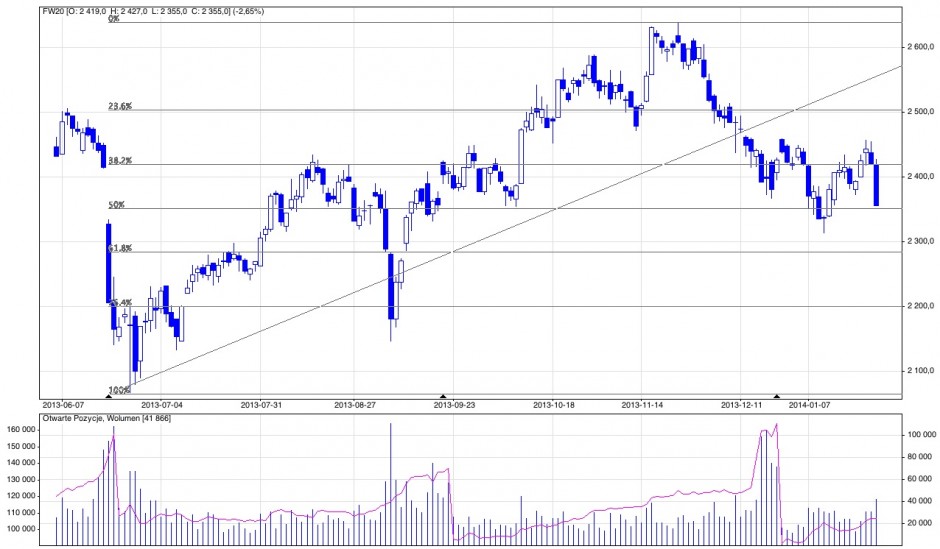Click the 61.8% Fibonacci retracement label
The image size is (940, 549).
[119, 248]
